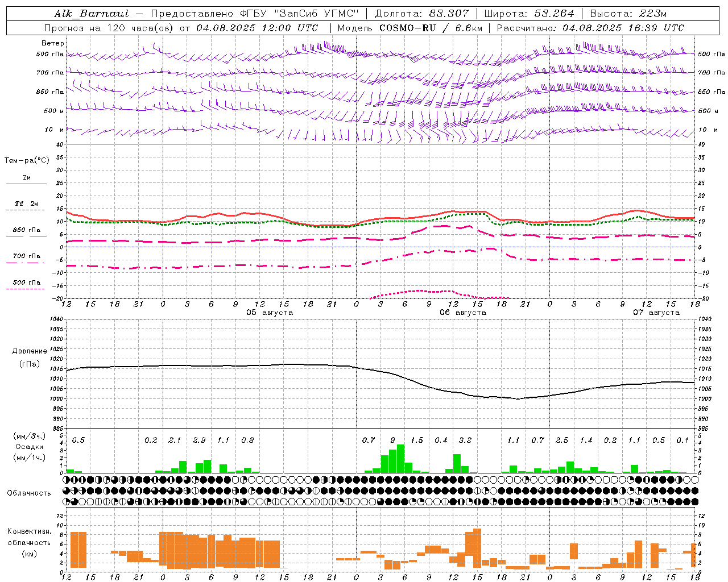Click the Высота: 223м value
The width and height of the screenshot is (728, 582).
pos(628,14)
